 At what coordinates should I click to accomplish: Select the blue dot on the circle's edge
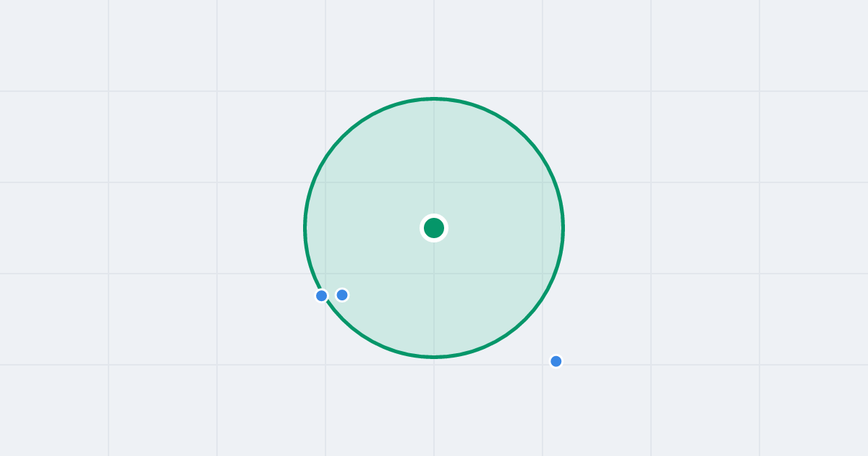click(x=322, y=295)
